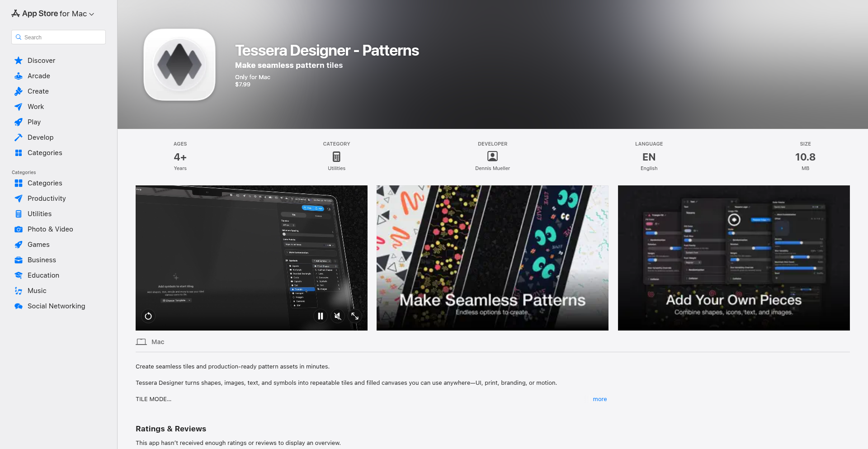View the Make Seamless Patterns screenshot

click(492, 258)
